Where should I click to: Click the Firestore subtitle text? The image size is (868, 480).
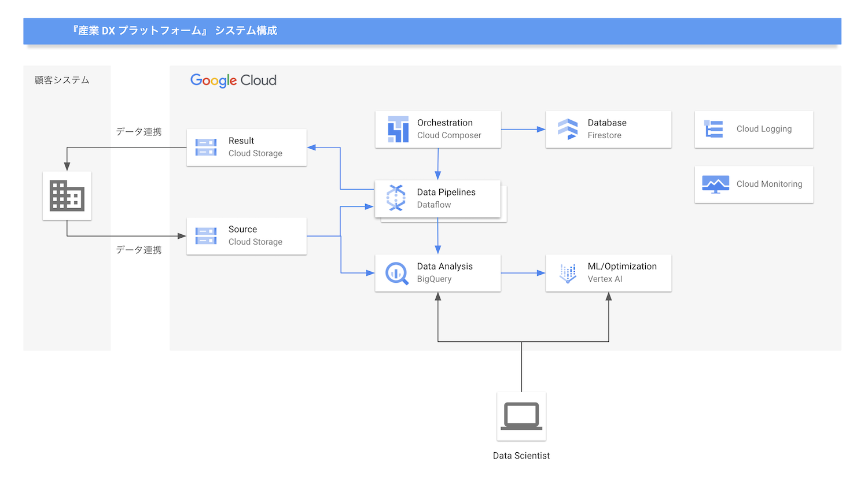(605, 135)
